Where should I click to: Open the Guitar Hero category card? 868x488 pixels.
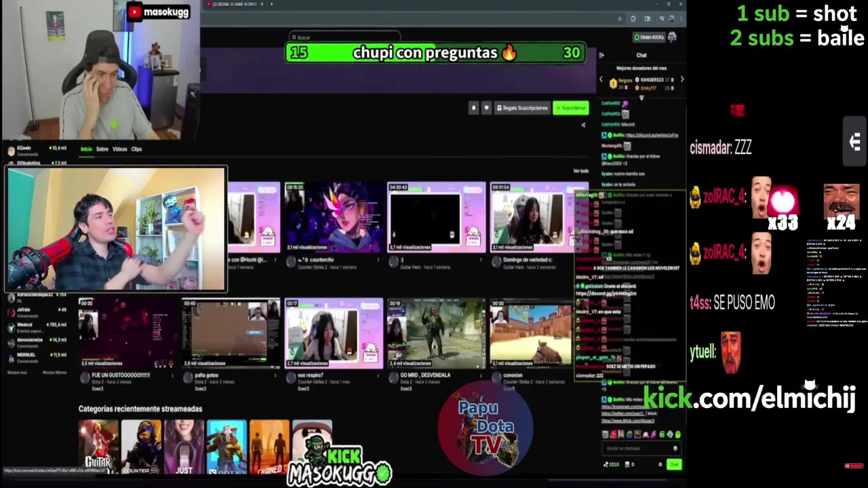click(98, 447)
